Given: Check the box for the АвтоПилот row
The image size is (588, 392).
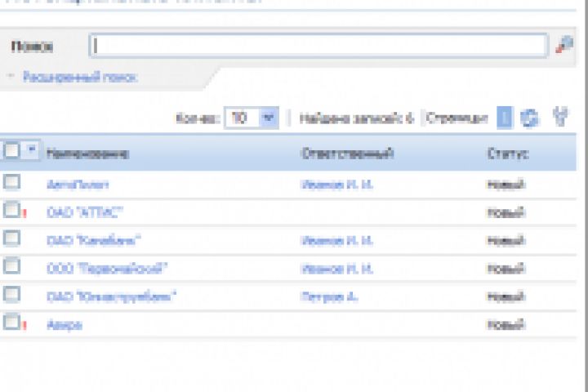Looking at the screenshot, I should point(11,182).
